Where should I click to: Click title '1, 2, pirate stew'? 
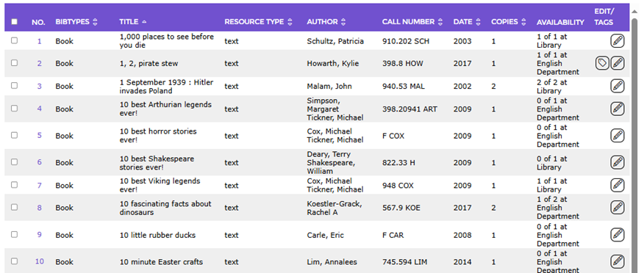pos(149,63)
